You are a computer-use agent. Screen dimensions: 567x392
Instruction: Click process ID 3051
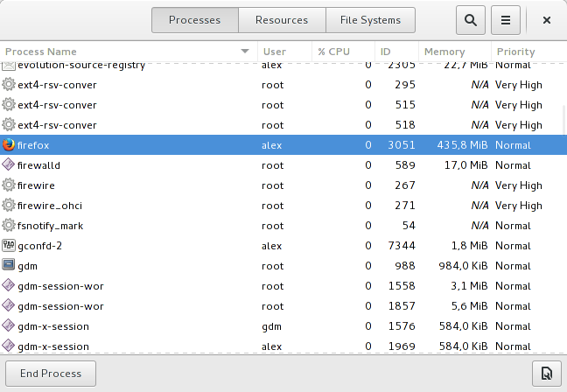[402, 145]
